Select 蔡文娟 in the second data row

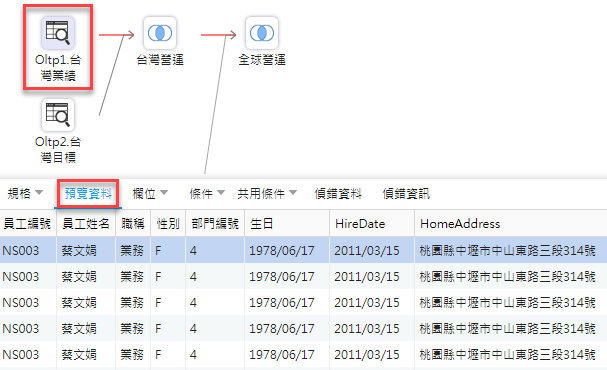pyautogui.click(x=79, y=277)
